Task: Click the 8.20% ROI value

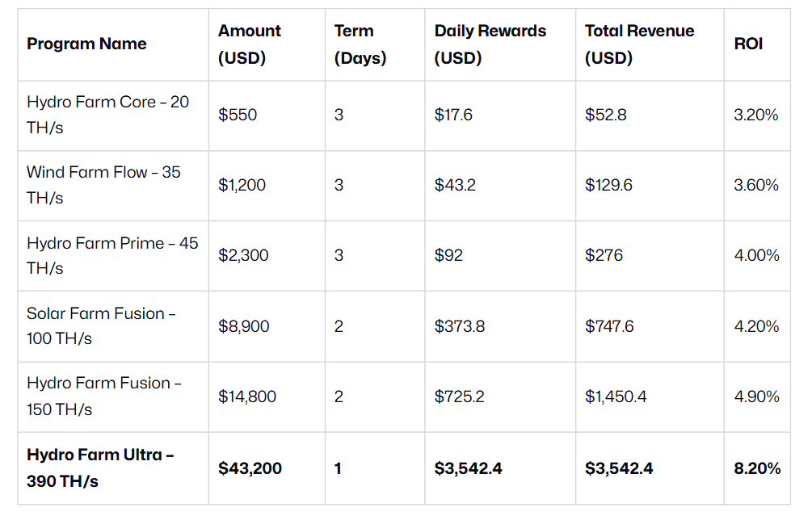Action: (x=756, y=468)
